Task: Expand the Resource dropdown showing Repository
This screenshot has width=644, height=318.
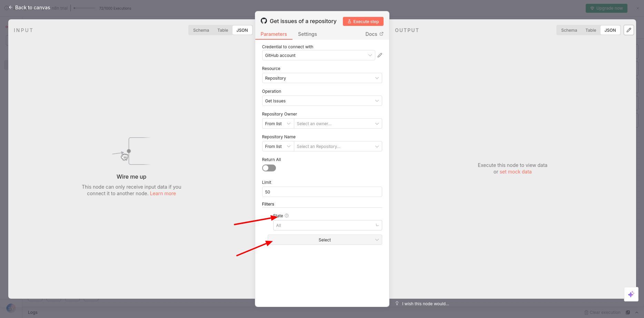Action: tap(322, 78)
